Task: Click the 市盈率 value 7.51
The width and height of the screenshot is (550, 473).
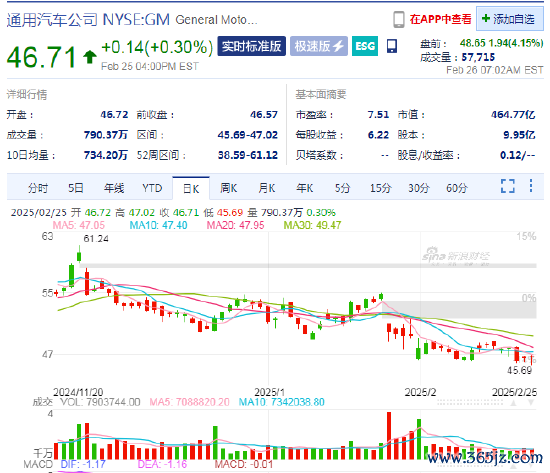Action: pos(378,115)
